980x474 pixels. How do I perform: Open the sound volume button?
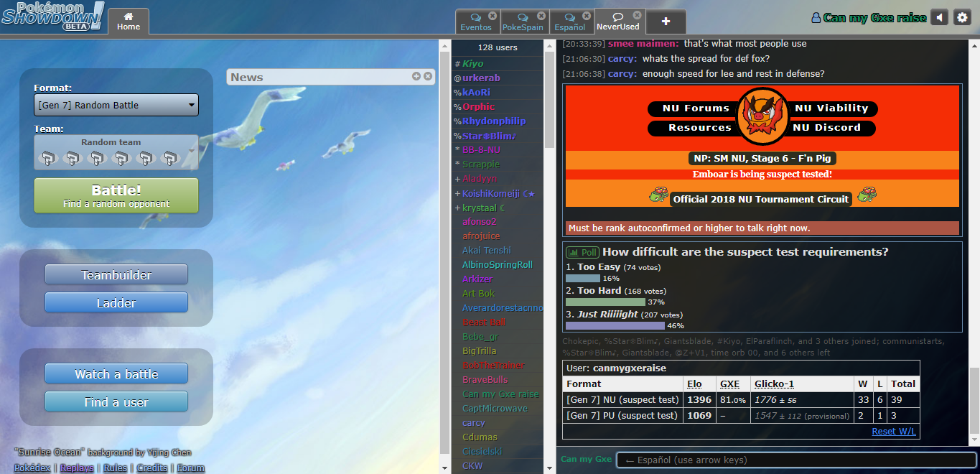pos(939,18)
